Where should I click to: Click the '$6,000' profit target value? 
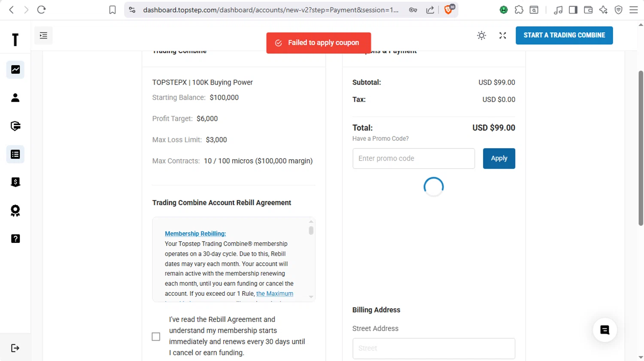coord(207,118)
